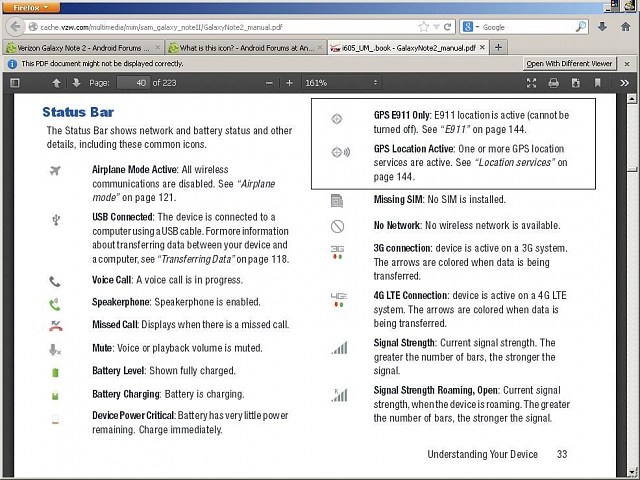The height and width of the screenshot is (480, 640).
Task: Go to the Firefox Home page icon
Action: [625, 27]
